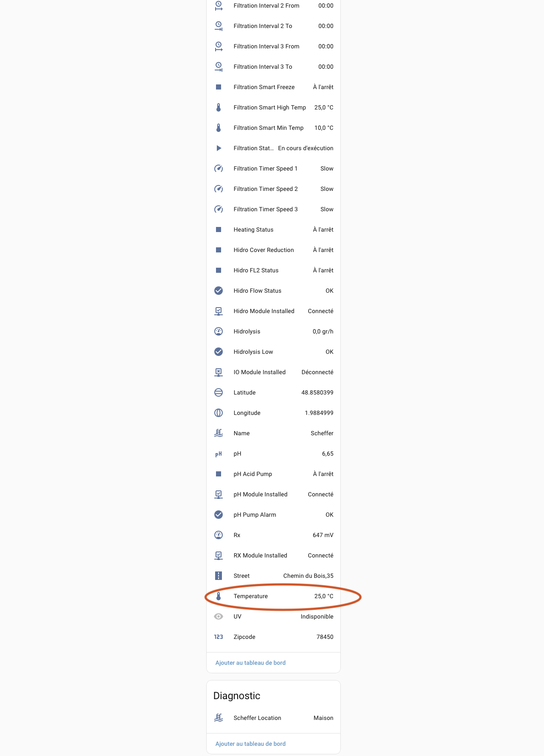Click Ajouter au tableau de bord under Diagnostic
Viewport: 544px width, 756px height.
pos(250,744)
